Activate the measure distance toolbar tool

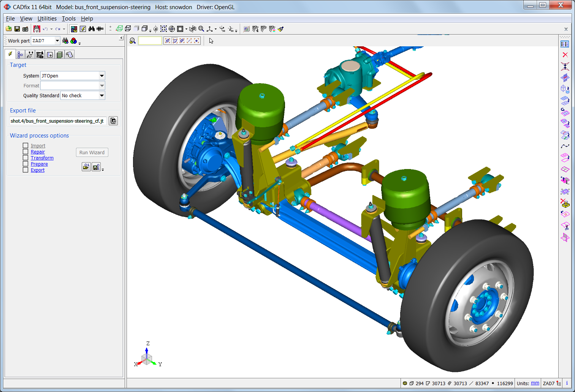tap(100, 28)
